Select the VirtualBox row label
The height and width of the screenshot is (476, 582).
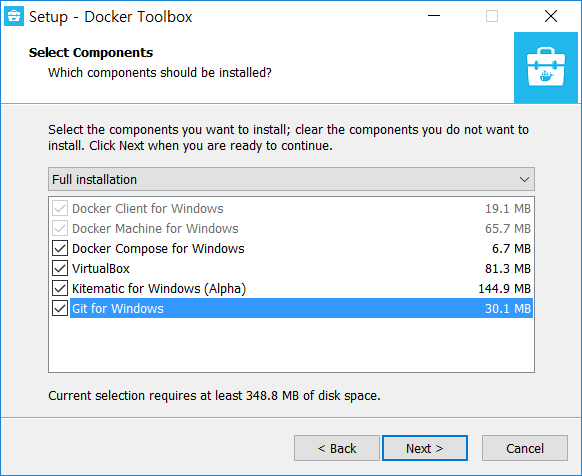click(x=101, y=268)
